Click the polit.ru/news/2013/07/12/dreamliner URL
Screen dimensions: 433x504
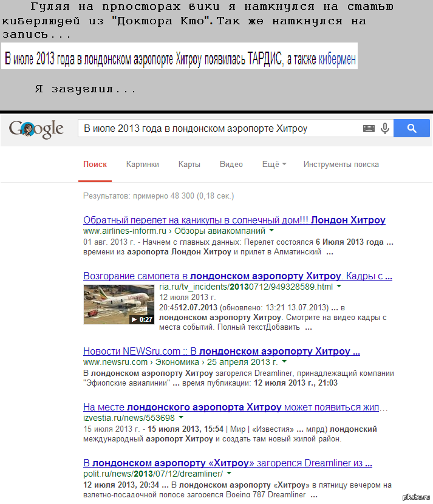pyautogui.click(x=153, y=474)
